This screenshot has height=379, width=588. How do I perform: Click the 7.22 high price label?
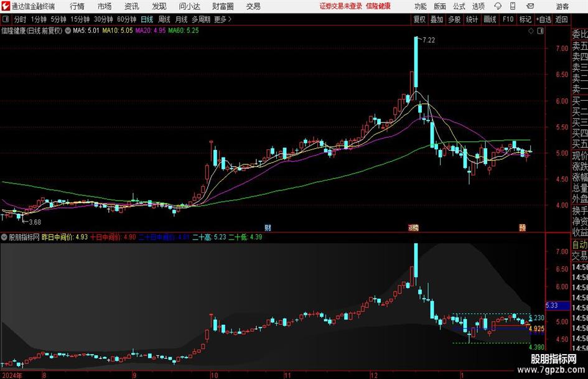point(429,40)
